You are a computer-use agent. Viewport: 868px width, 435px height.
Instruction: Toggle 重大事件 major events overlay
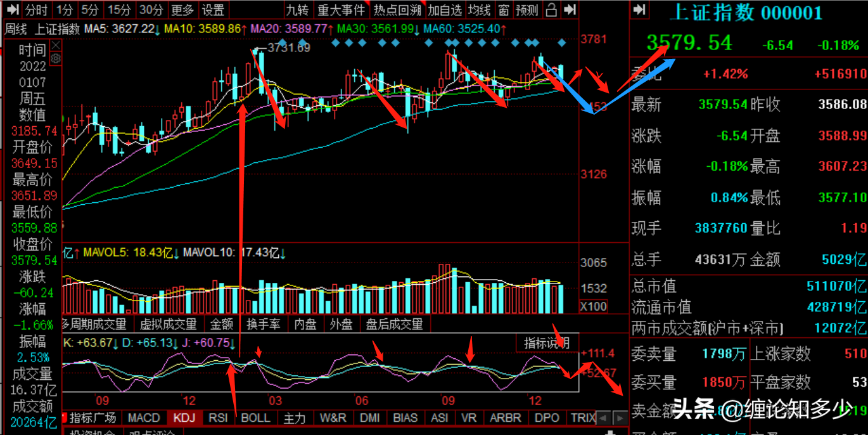tap(341, 10)
